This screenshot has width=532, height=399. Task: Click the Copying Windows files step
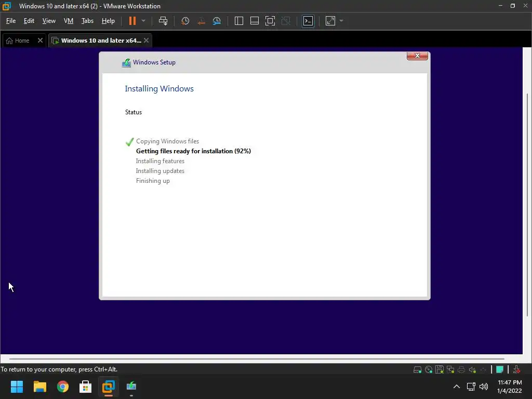168,141
